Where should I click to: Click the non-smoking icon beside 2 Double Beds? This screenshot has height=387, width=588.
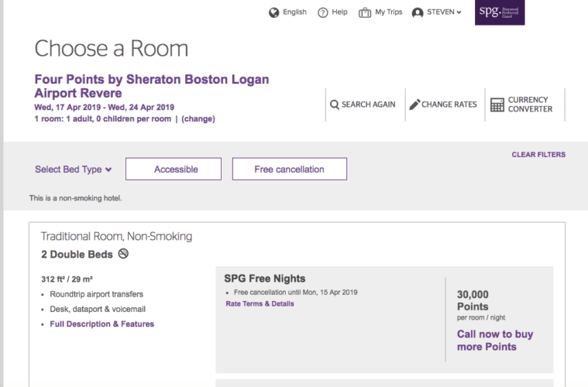pyautogui.click(x=123, y=254)
